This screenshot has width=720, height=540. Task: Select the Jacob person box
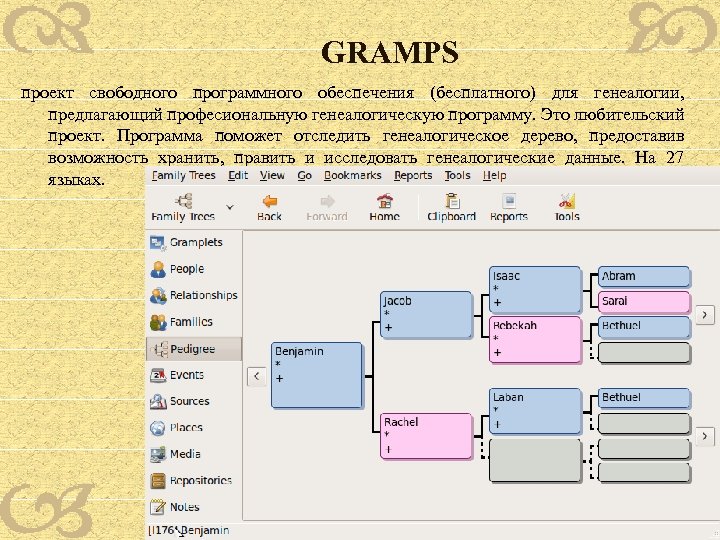point(426,315)
